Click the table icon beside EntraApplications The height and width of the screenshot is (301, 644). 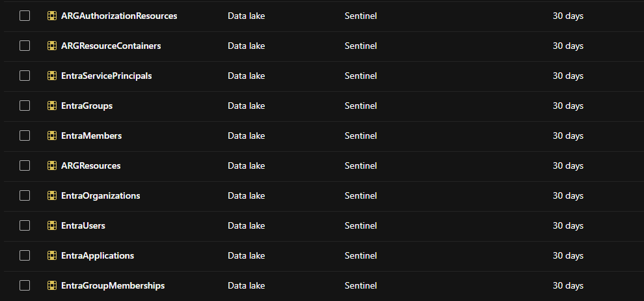[52, 256]
